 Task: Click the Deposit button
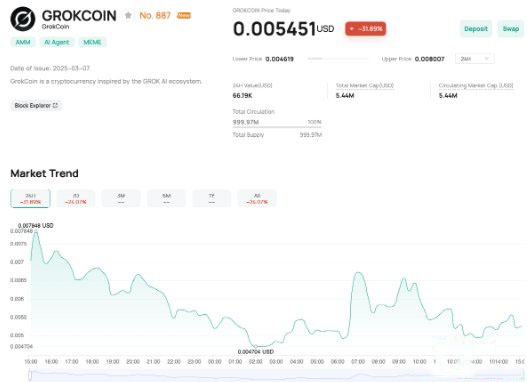coord(476,29)
